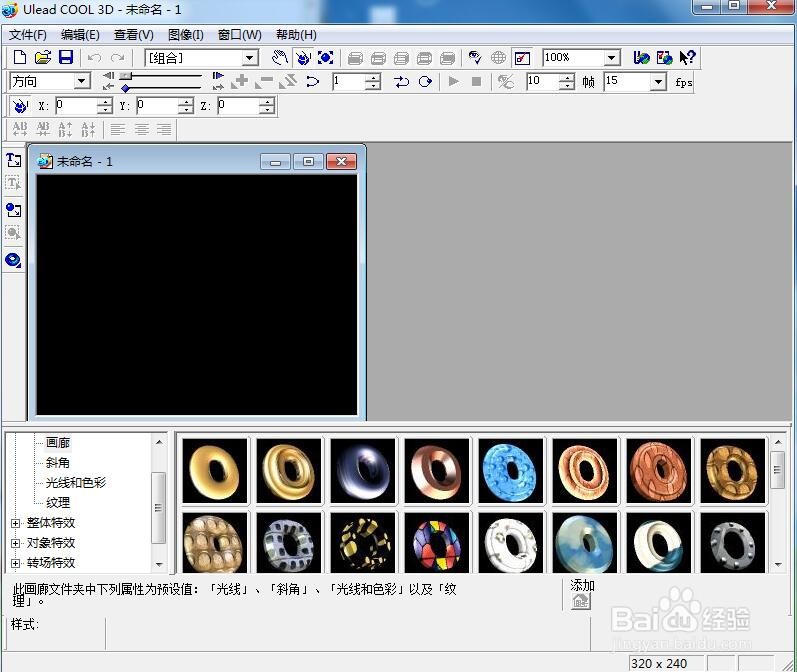Image resolution: width=797 pixels, height=672 pixels.
Task: Stop the animation playback
Action: 476,81
